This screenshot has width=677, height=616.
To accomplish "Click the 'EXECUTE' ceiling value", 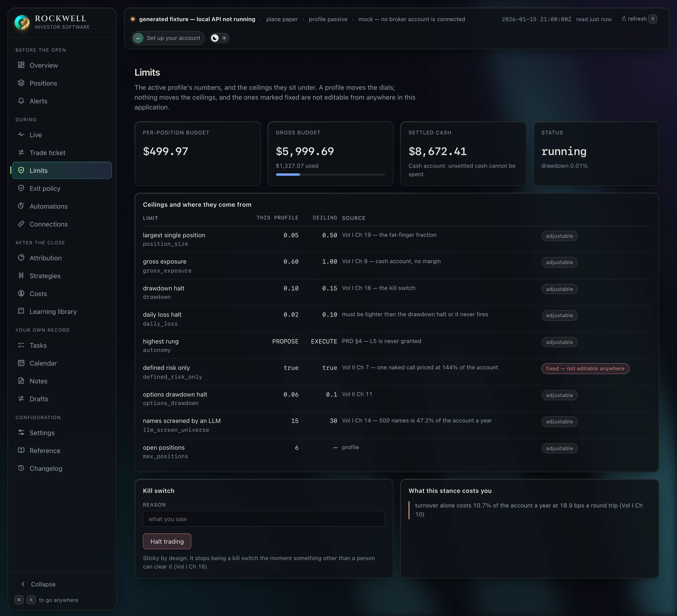I will pyautogui.click(x=324, y=341).
